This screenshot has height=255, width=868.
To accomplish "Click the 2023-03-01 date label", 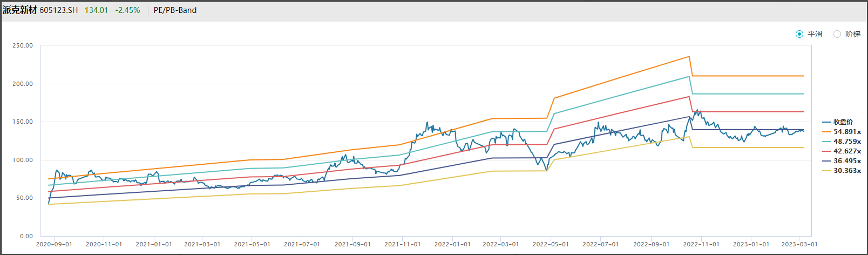I will coord(799,244).
